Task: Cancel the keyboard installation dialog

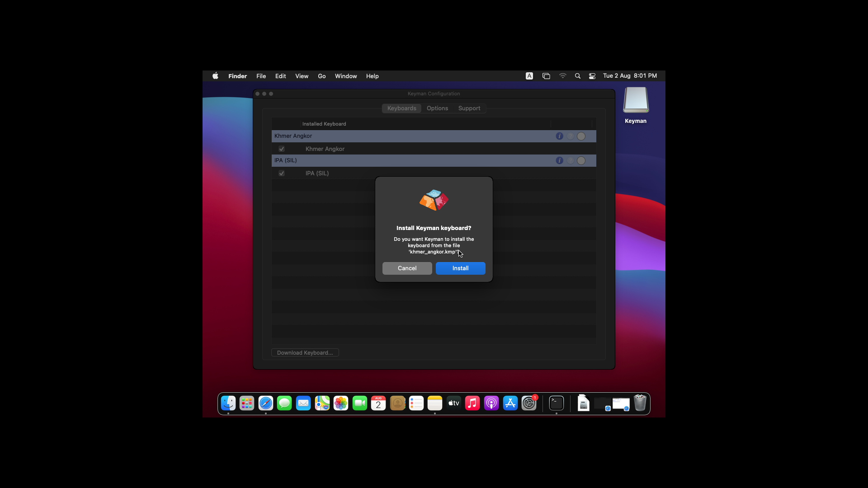Action: 407,268
